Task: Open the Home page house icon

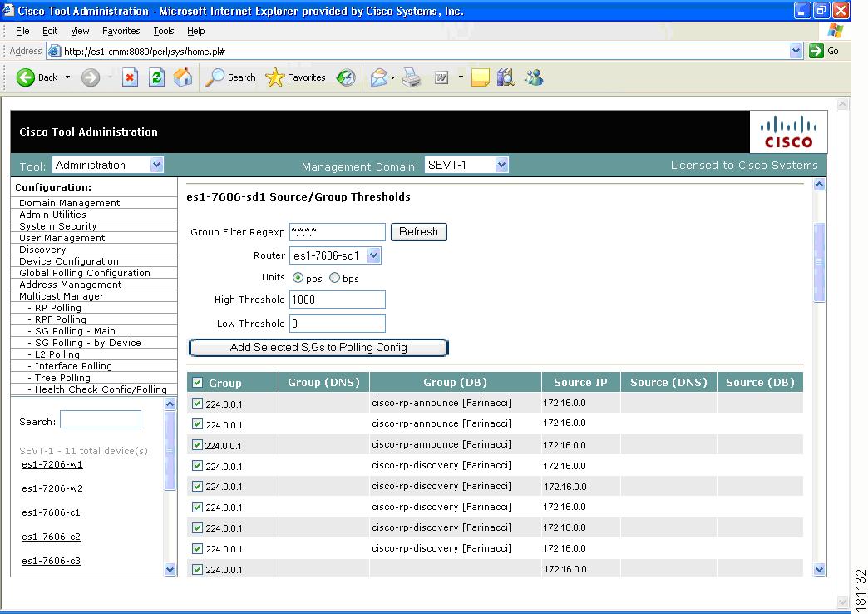Action: click(x=183, y=77)
